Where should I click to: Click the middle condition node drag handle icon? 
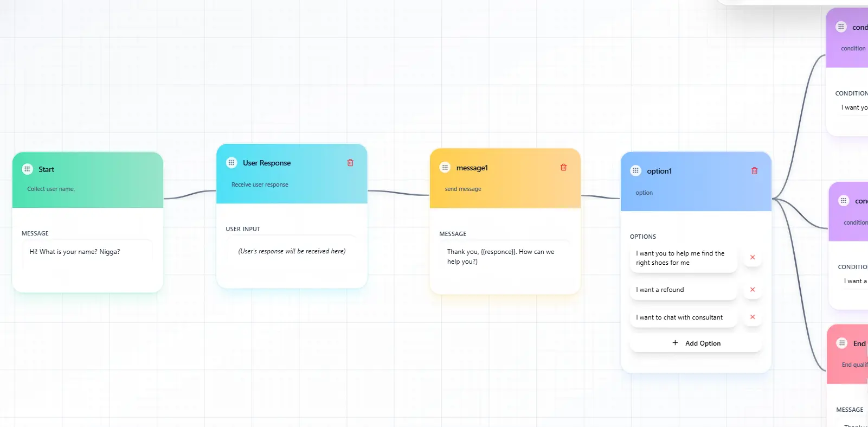pos(844,201)
